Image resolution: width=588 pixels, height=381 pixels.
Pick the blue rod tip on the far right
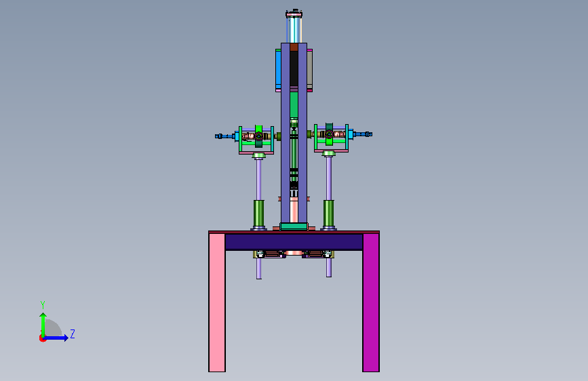[x=368, y=134]
